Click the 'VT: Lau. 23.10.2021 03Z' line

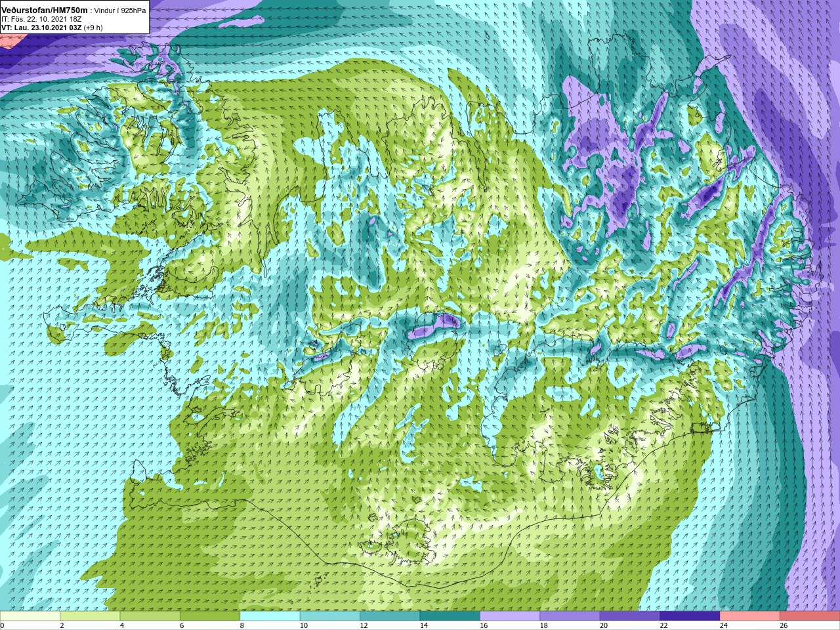(x=41, y=28)
